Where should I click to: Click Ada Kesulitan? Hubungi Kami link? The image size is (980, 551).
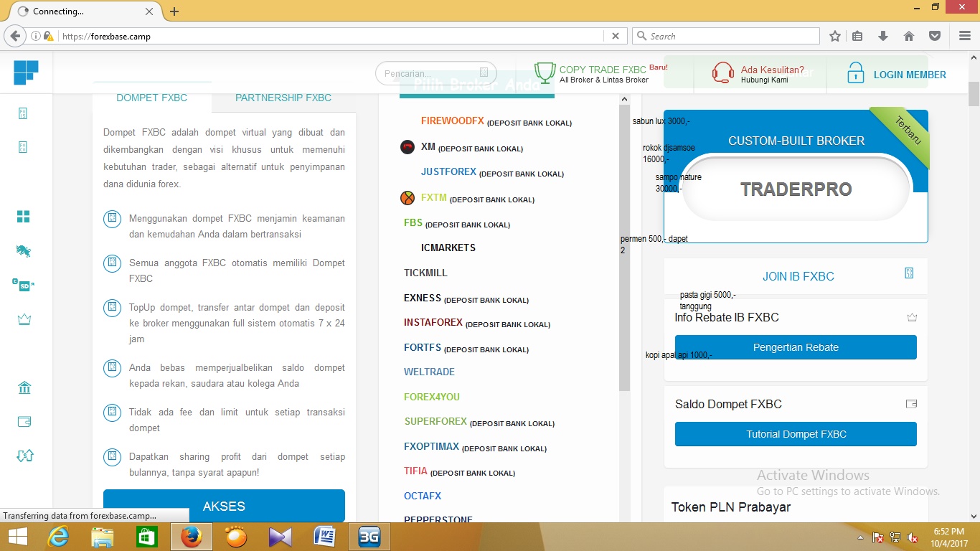click(x=772, y=75)
